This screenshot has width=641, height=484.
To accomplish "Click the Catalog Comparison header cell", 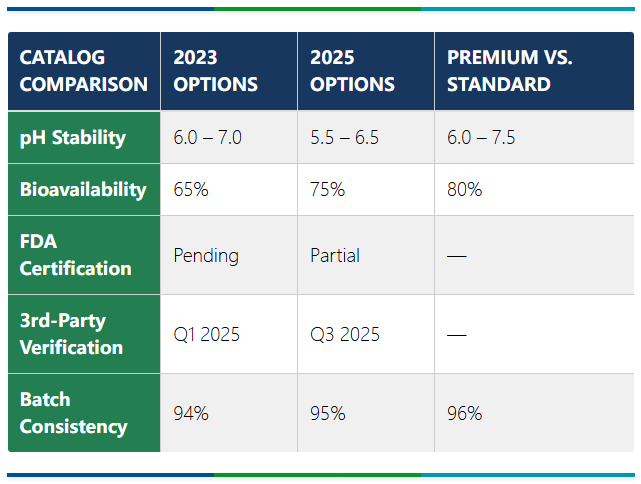I will 84,71.
